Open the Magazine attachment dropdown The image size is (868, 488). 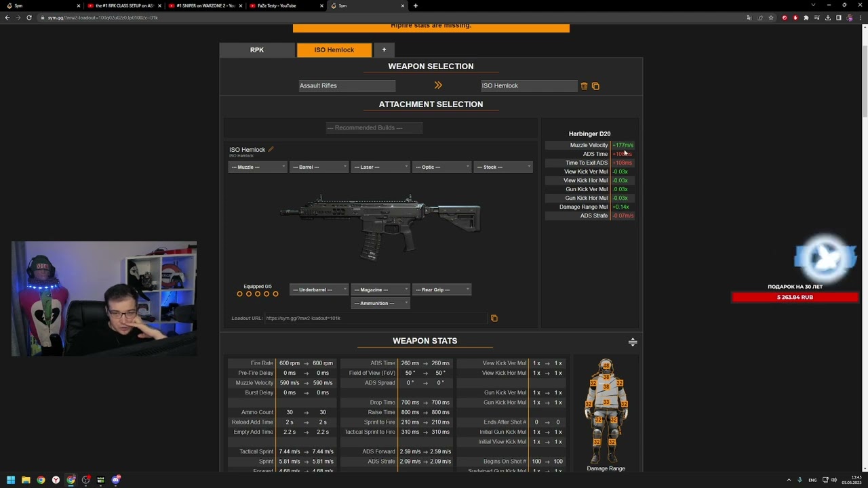[x=380, y=289]
